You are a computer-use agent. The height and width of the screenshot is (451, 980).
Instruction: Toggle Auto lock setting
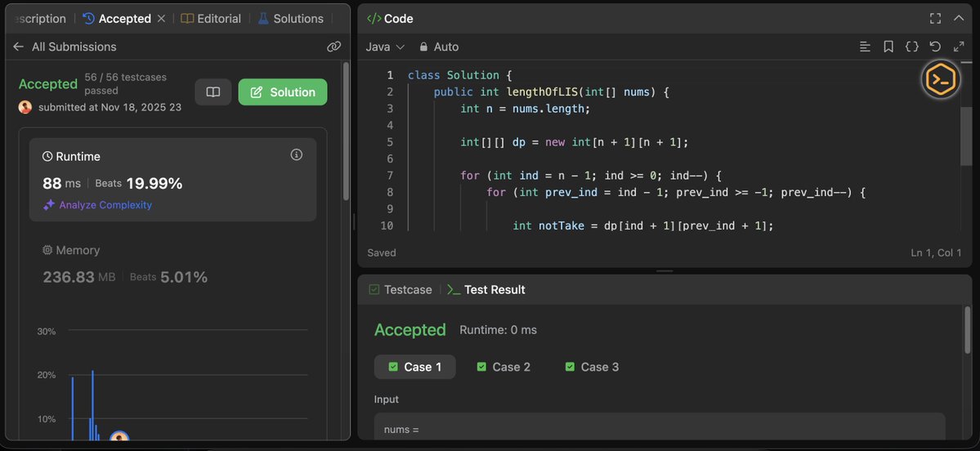(x=439, y=47)
